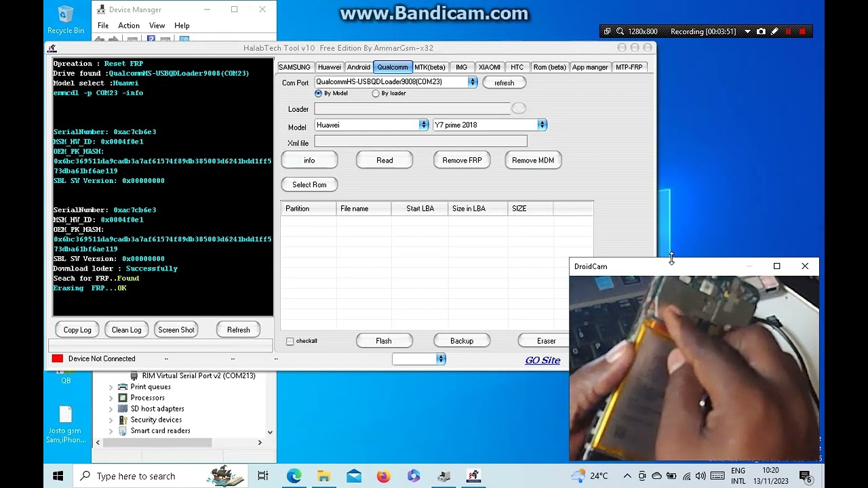The width and height of the screenshot is (868, 488).
Task: Click the ENG INTL language indicator
Action: pos(738,476)
